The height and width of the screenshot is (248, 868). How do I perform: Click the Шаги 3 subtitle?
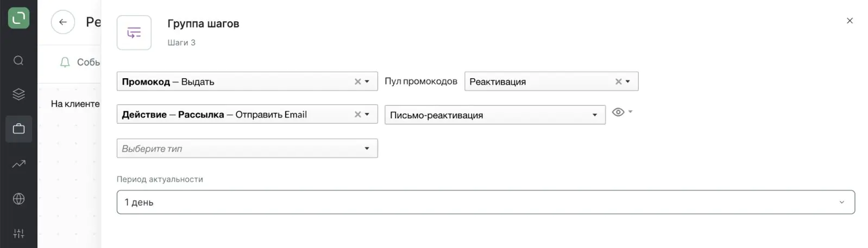(181, 42)
